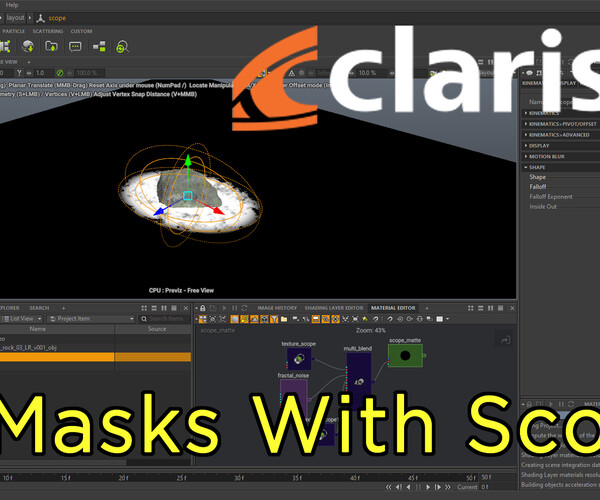Open grid options dropdown arrow in Material Editor toolbar
The height and width of the screenshot is (500, 600).
(447, 319)
